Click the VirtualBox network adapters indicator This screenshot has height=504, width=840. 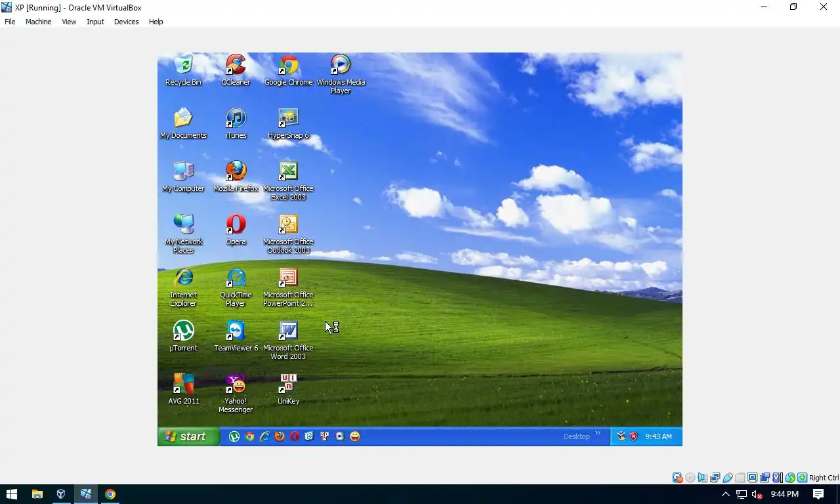pos(715,478)
